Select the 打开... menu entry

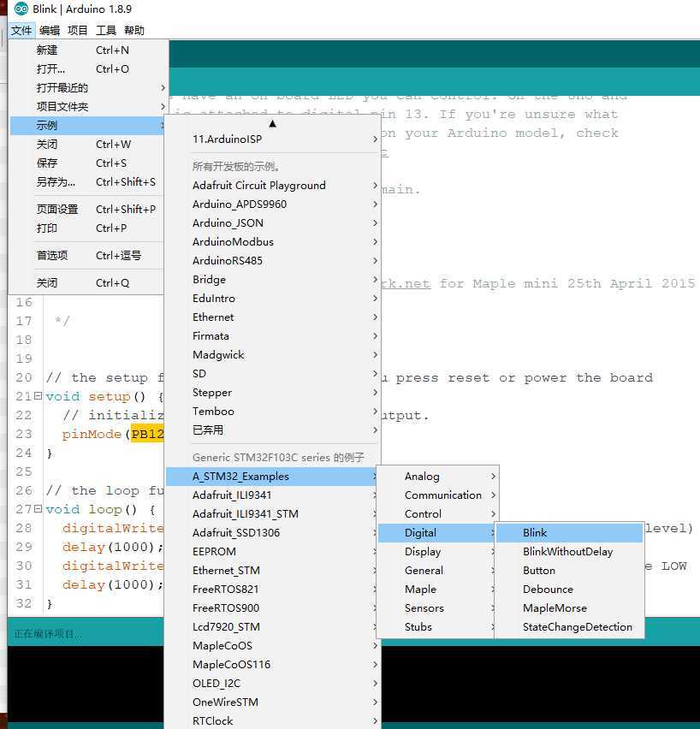(88, 68)
